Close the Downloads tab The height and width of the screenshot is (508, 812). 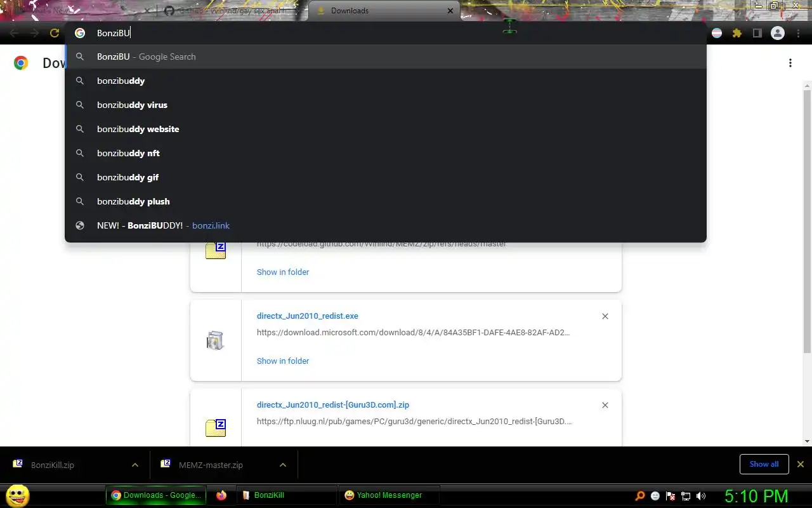click(450, 11)
